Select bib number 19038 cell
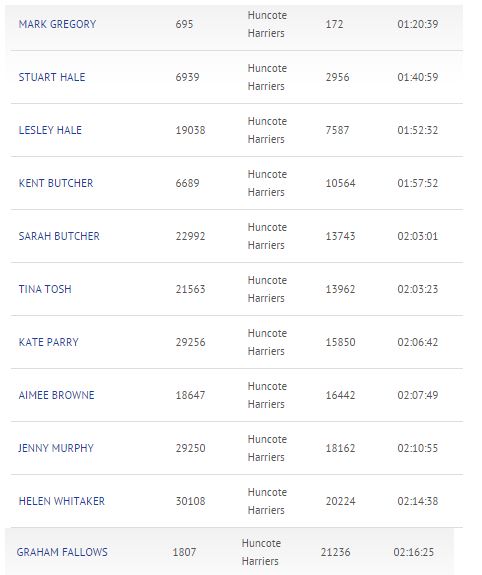This screenshot has width=482, height=575. [x=190, y=130]
